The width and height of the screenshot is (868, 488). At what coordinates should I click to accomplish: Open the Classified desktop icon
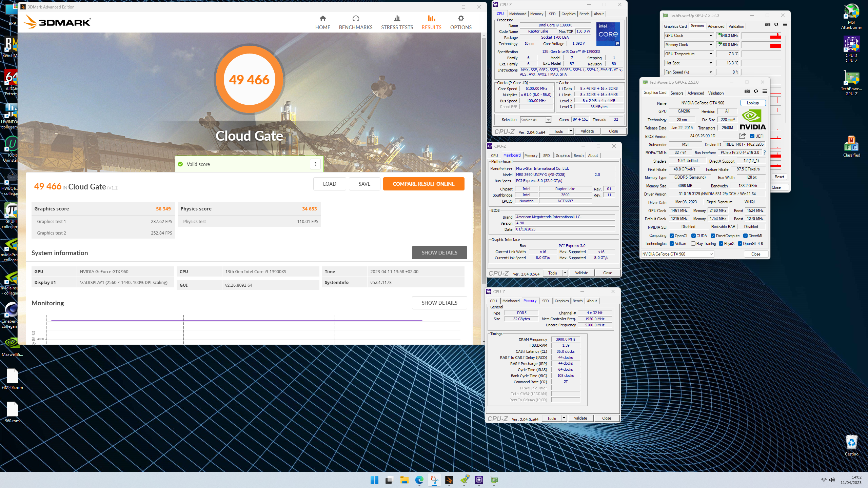point(851,146)
